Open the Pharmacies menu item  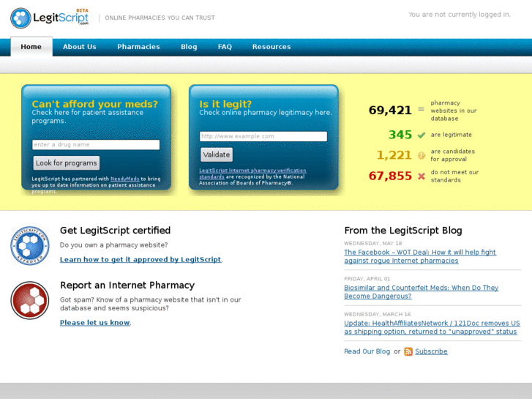pyautogui.click(x=138, y=47)
